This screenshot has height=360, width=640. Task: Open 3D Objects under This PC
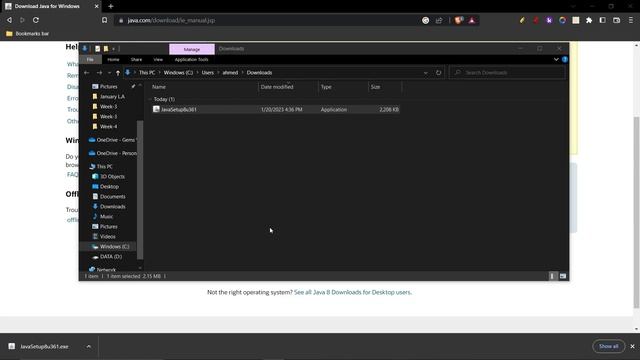(112, 177)
